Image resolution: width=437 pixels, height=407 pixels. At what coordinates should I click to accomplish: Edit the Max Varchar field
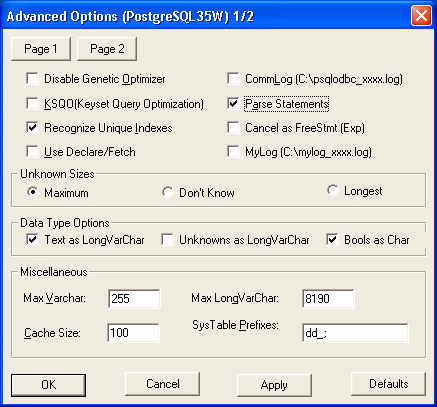134,298
